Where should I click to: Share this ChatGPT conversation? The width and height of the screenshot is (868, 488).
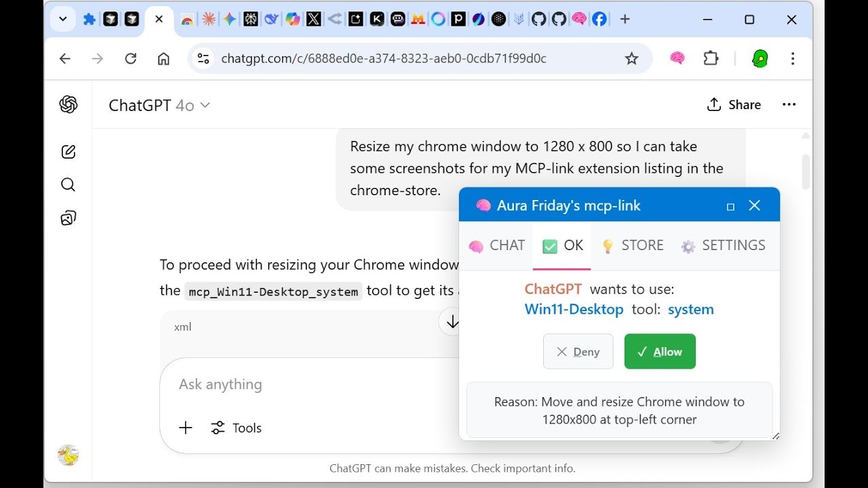click(x=734, y=105)
